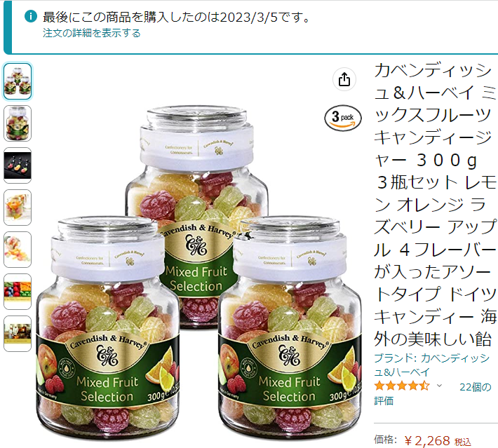Screen dimensions: 498x448
Task: Select the scattered candies thumbnail
Action: [x=18, y=250]
